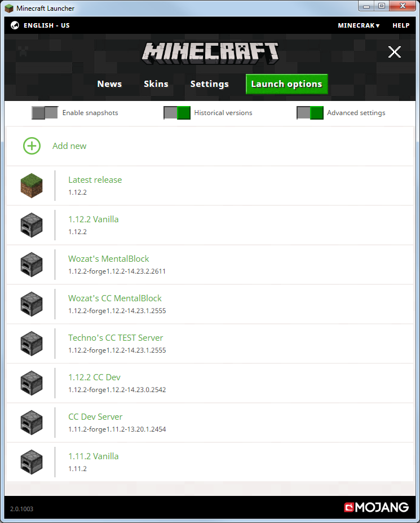The height and width of the screenshot is (523, 420).
Task: Click the Mojang logo in the footer
Action: 377,508
